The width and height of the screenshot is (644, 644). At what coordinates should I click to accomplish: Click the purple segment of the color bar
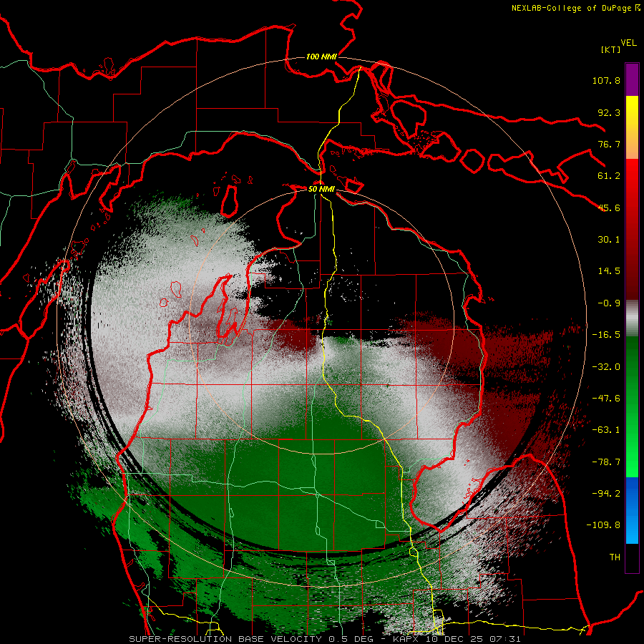[x=632, y=80]
